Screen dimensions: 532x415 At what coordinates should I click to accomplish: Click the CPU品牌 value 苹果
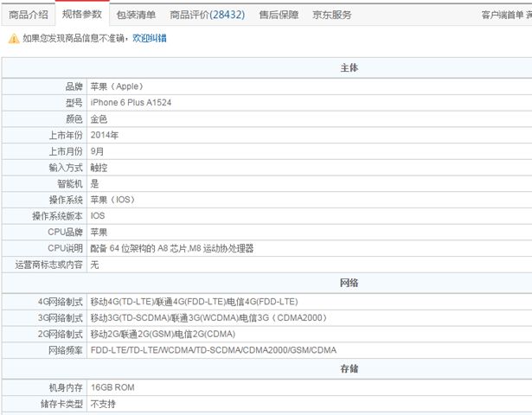click(99, 233)
